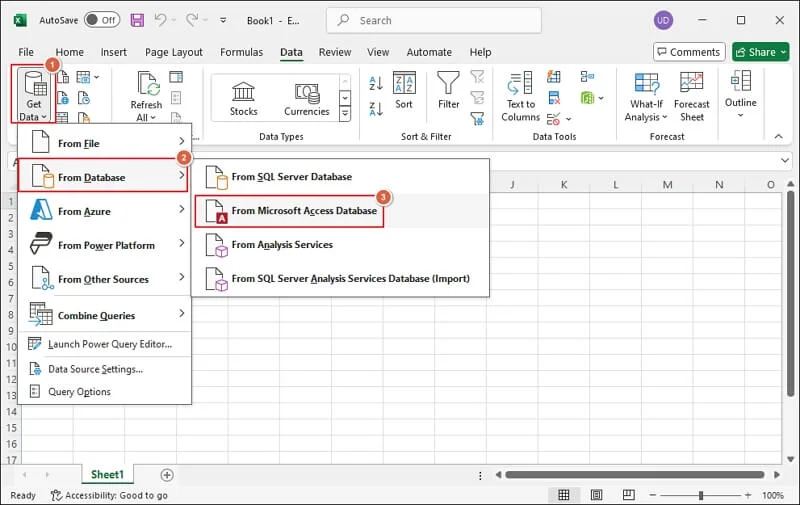The image size is (800, 505).
Task: Click the Flash Fill icon in Data Tools
Action: (554, 77)
